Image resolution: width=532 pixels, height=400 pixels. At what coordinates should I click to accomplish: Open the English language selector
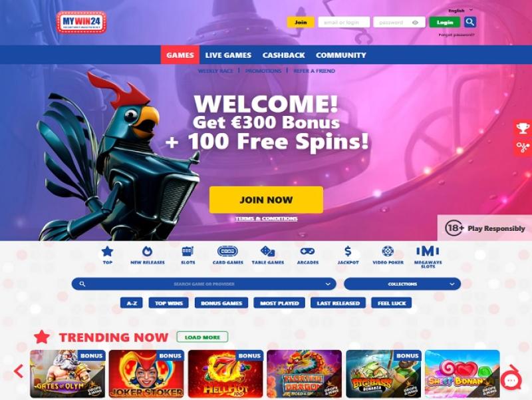pyautogui.click(x=460, y=11)
